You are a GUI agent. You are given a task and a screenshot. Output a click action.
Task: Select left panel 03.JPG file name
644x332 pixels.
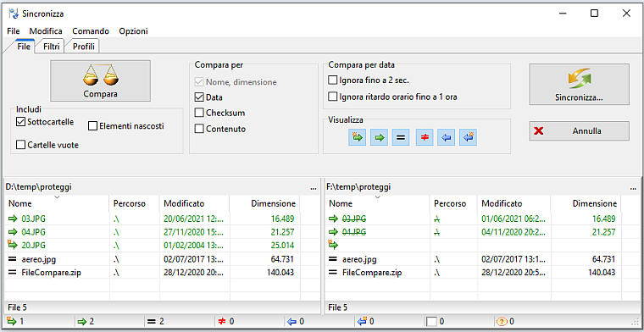tap(34, 219)
